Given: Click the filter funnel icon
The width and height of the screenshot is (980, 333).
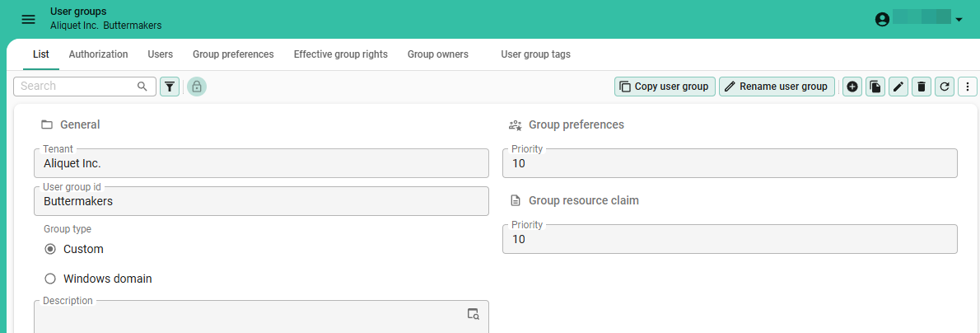Looking at the screenshot, I should coord(169,87).
